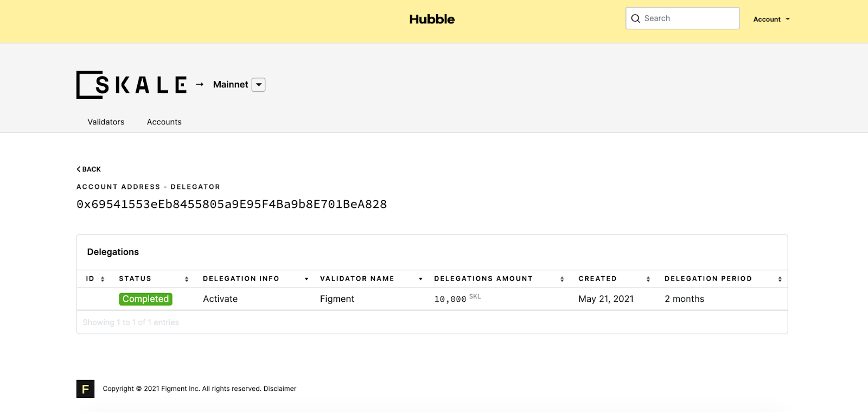Switch to the Accounts tab
This screenshot has width=868, height=412.
tap(164, 122)
